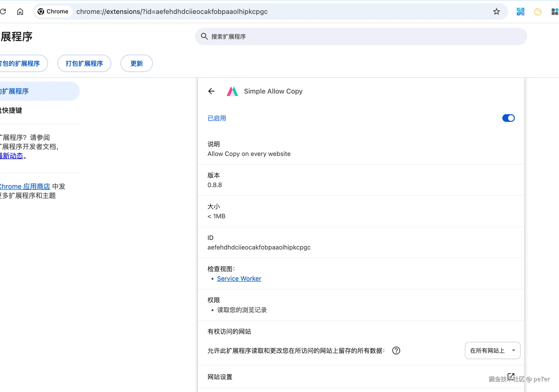559x392 pixels.
Task: Click the 更新 button
Action: 136,64
